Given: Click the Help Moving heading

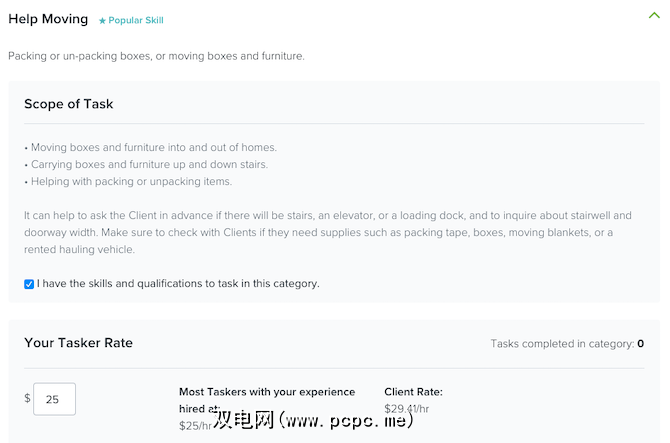Looking at the screenshot, I should click(48, 19).
